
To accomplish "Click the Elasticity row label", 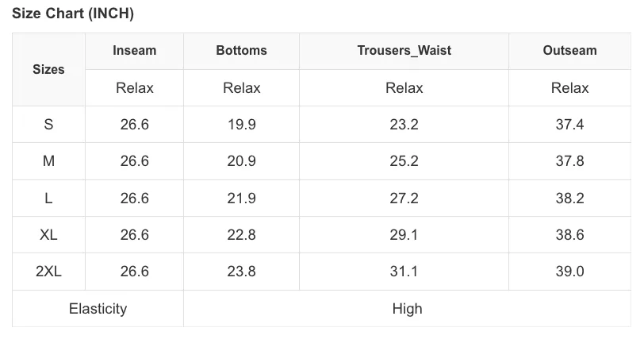I will pyautogui.click(x=98, y=308).
